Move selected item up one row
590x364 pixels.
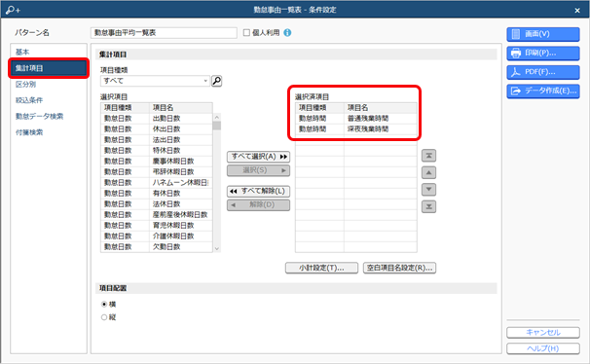(428, 172)
